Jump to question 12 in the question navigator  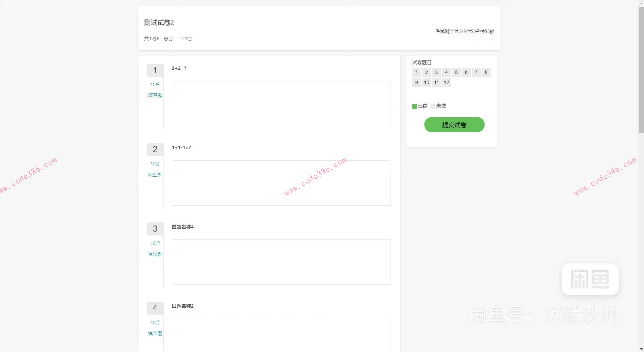point(446,82)
